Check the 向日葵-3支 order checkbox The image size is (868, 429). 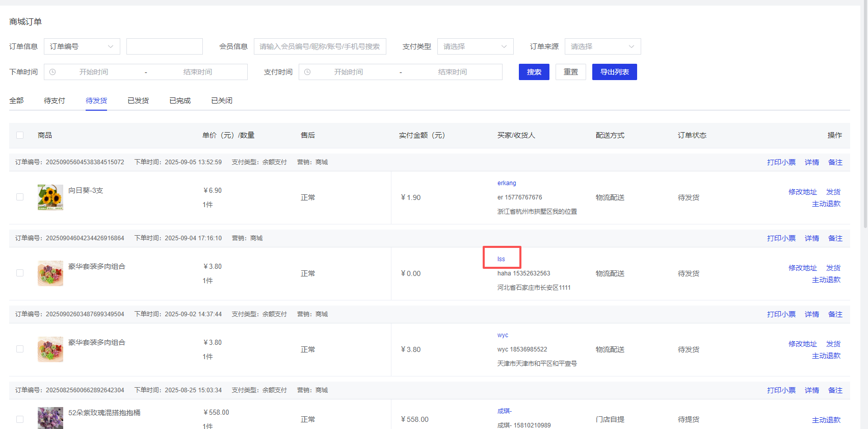20,197
